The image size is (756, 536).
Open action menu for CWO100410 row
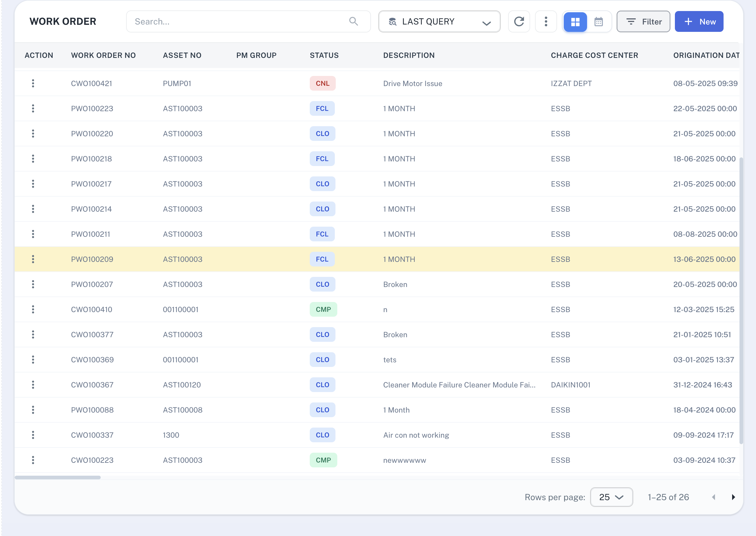[x=33, y=309]
